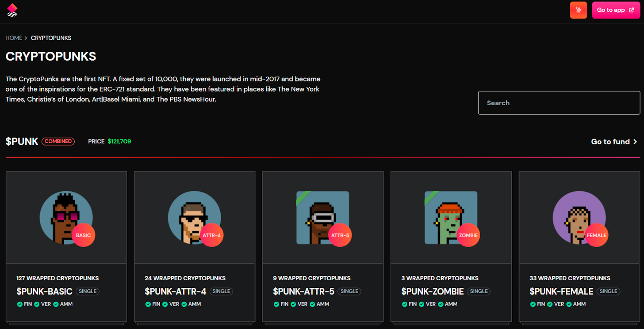The height and width of the screenshot is (329, 644).
Task: Click the FIN checkmark icon on $PUNK-ZOMBIE
Action: pos(404,304)
